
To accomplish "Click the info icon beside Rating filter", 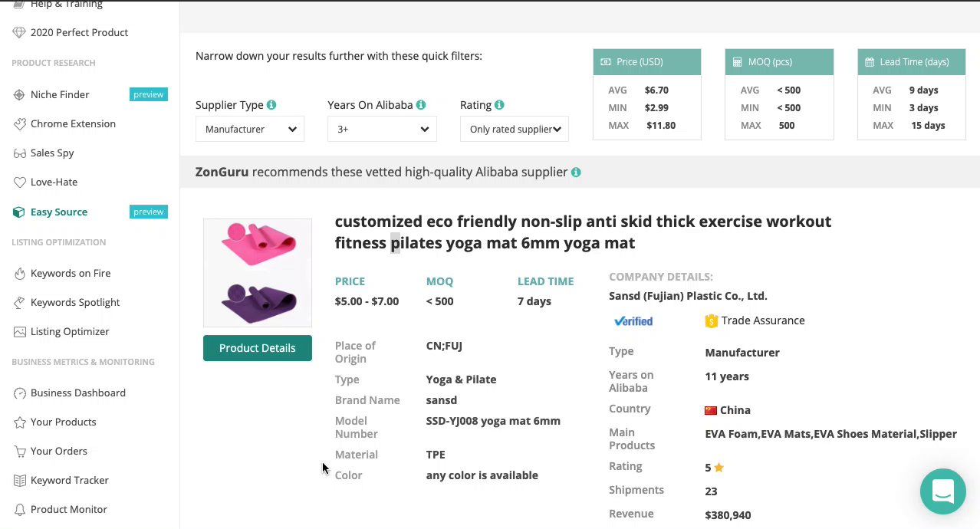I will [499, 105].
